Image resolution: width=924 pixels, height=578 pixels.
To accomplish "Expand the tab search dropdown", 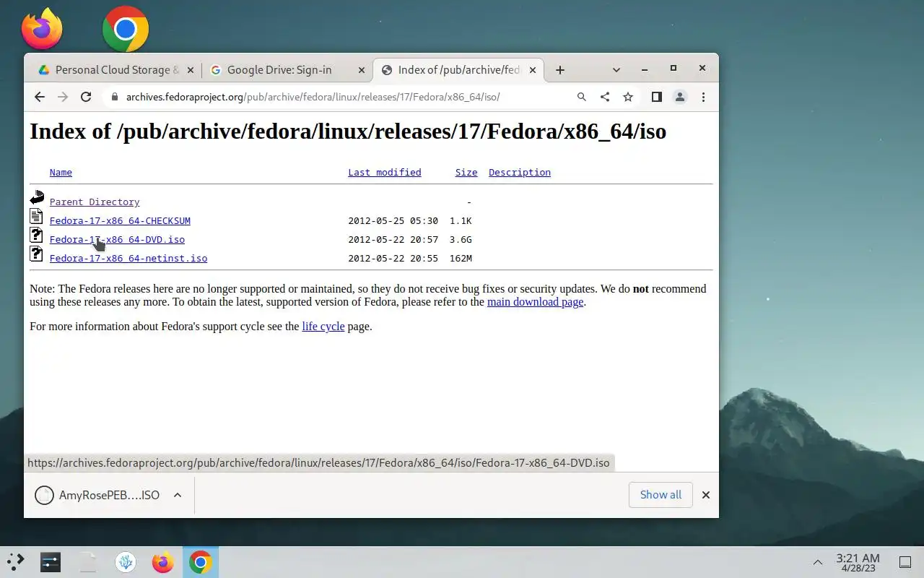I will click(x=616, y=70).
